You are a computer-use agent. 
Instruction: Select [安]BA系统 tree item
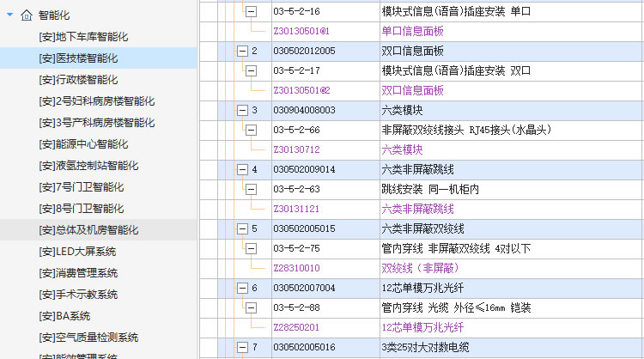pyautogui.click(x=64, y=316)
